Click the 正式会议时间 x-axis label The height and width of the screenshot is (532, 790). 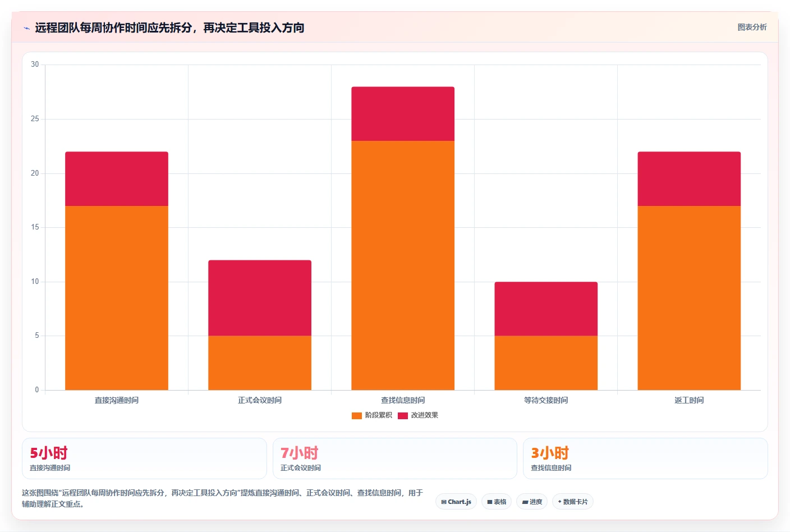click(x=260, y=400)
